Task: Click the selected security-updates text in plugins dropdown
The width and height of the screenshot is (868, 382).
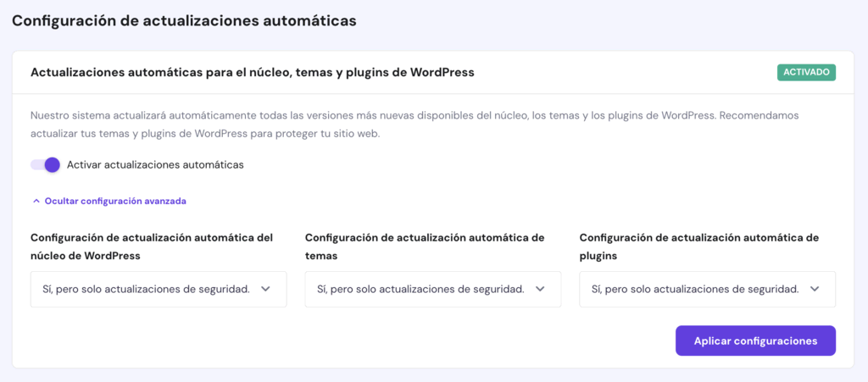Action: 695,289
